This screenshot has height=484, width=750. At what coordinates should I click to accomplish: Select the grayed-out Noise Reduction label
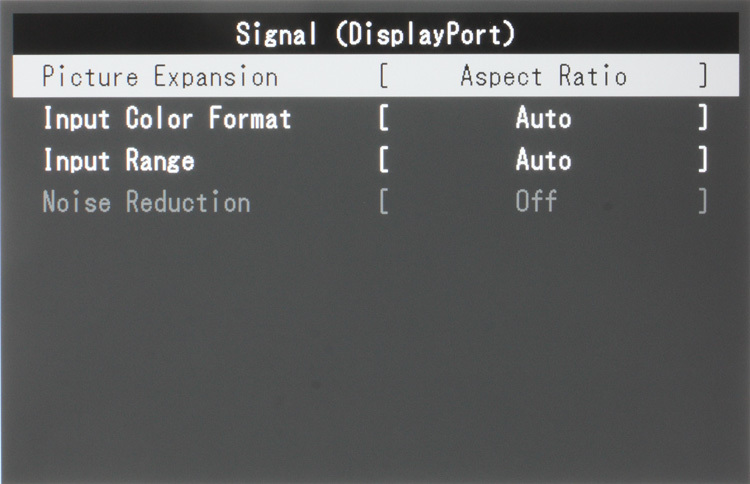[146, 202]
